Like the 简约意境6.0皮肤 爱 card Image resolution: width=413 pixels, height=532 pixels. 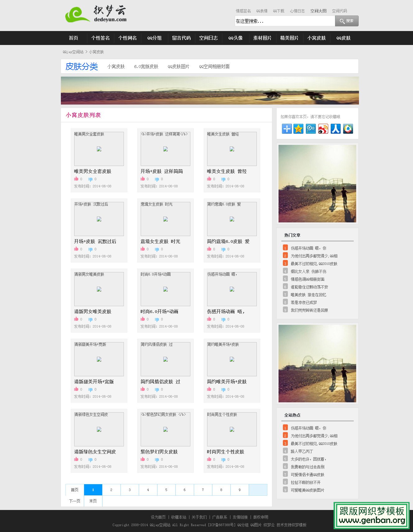209,249
